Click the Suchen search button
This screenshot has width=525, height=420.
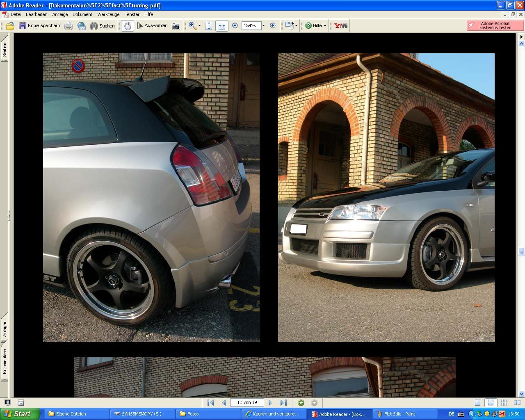pyautogui.click(x=103, y=26)
